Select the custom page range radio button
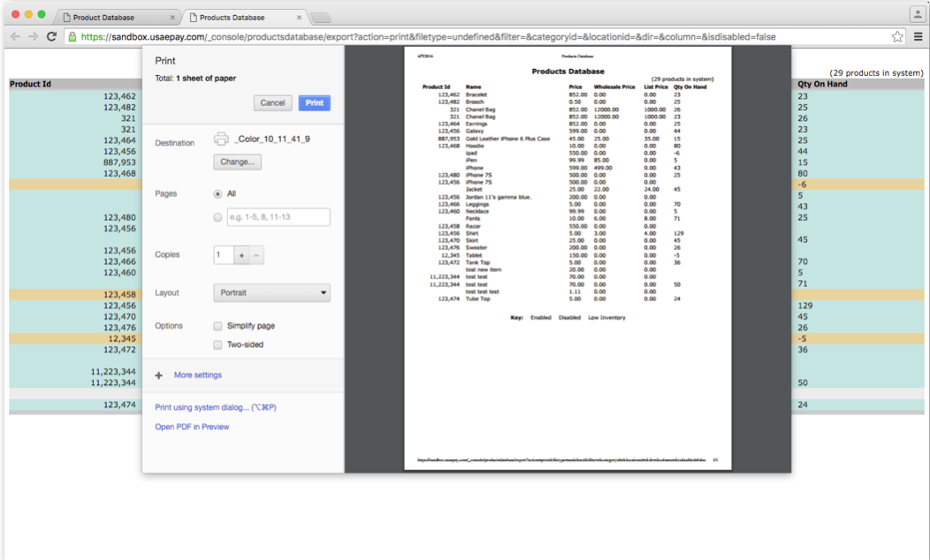This screenshot has width=930, height=560. [x=218, y=217]
